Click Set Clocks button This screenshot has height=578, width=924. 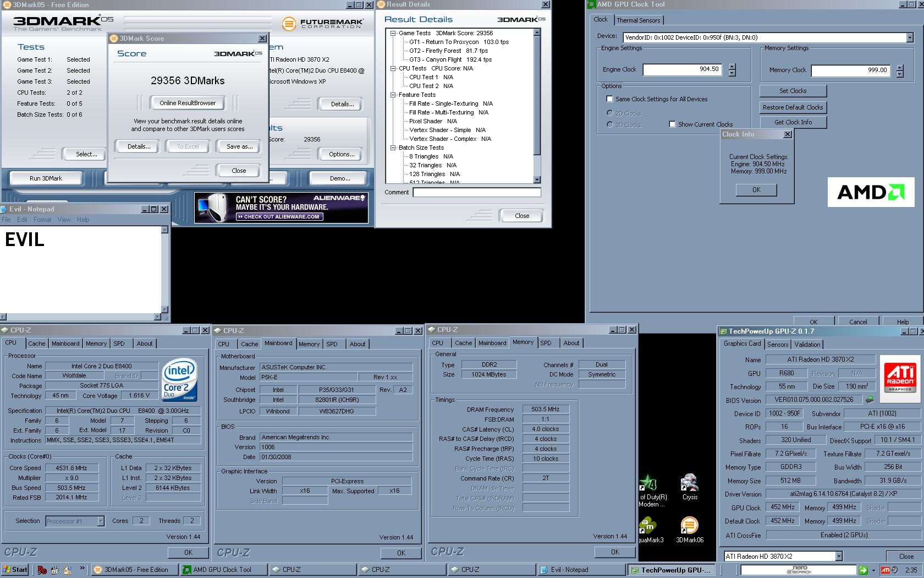[793, 91]
